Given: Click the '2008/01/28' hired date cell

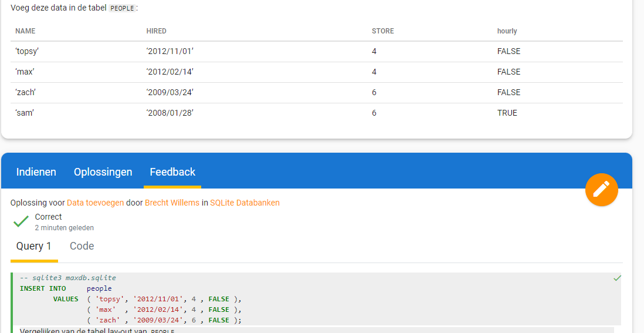Looking at the screenshot, I should (170, 113).
